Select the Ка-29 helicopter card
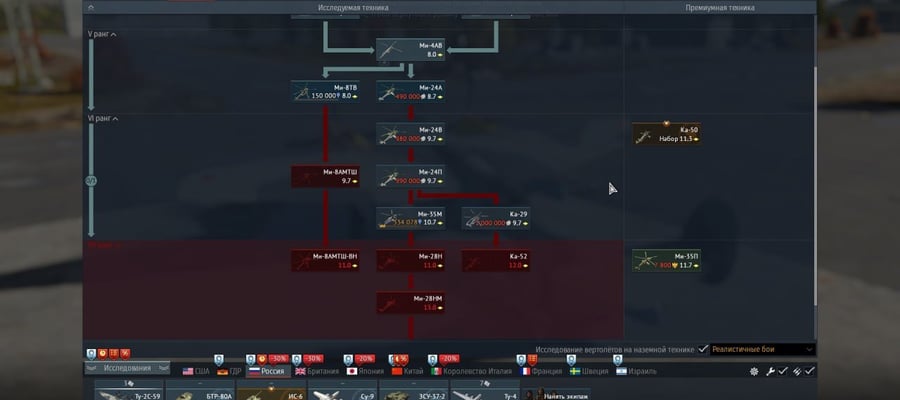This screenshot has height=400, width=900. pos(496,218)
